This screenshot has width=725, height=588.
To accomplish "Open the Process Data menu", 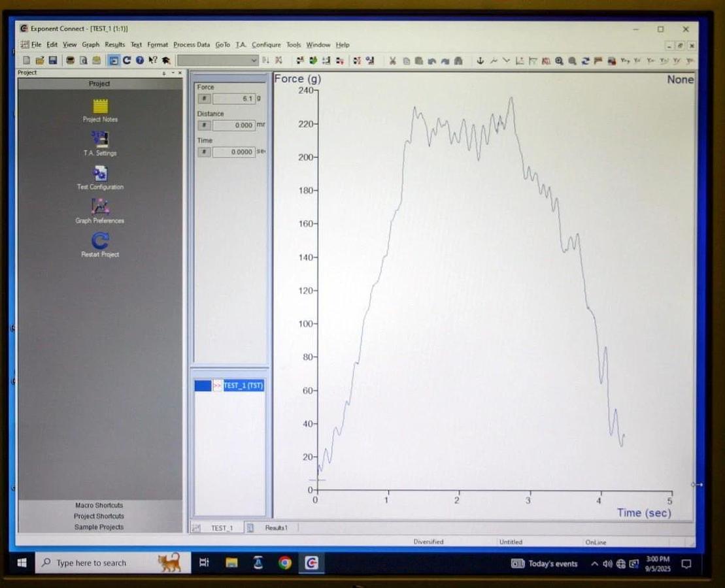I will point(191,44).
